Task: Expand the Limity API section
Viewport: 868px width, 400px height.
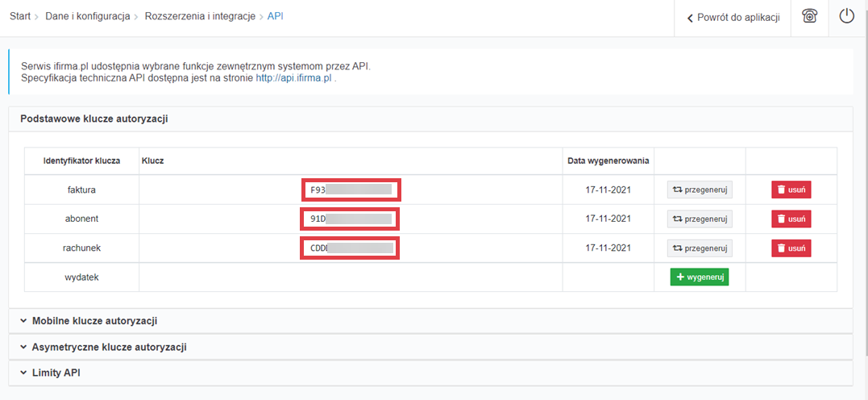Action: [x=56, y=373]
